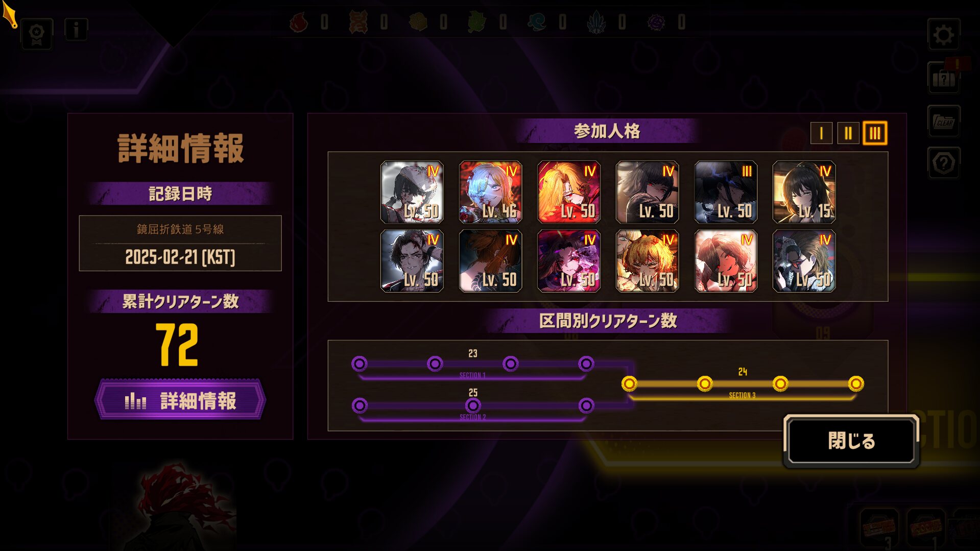The width and height of the screenshot is (980, 551).
Task: Click the question mark help icon
Action: 943,163
